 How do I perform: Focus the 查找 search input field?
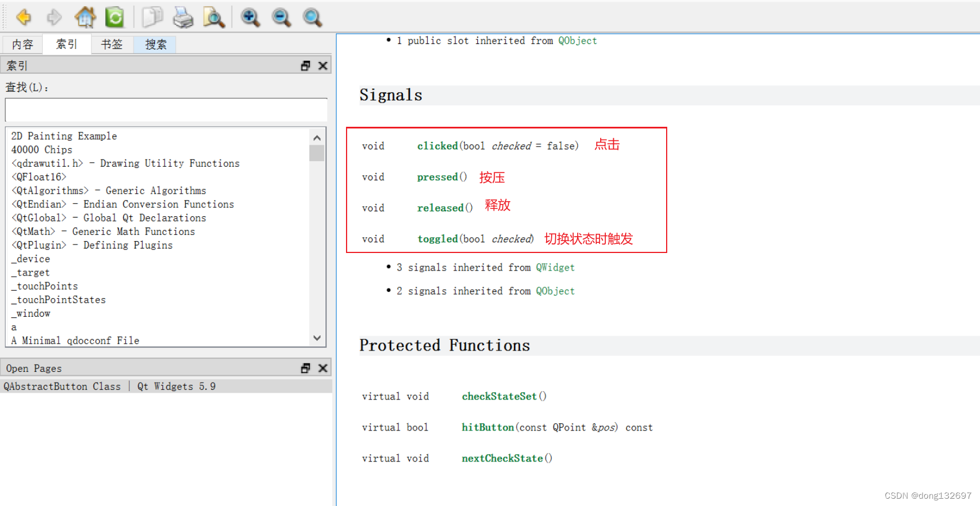tap(166, 110)
